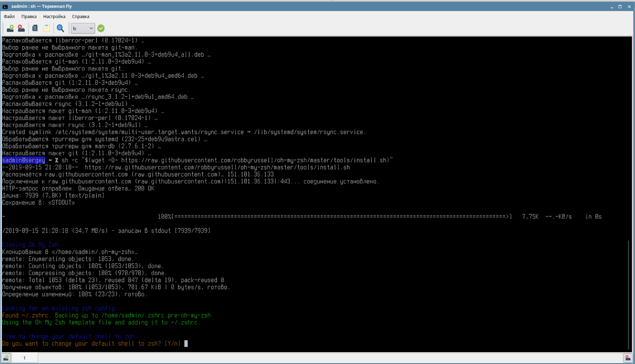Close the Терминал Fly window
Screen dimensions: 635x364
pyautogui.click(x=629, y=6)
